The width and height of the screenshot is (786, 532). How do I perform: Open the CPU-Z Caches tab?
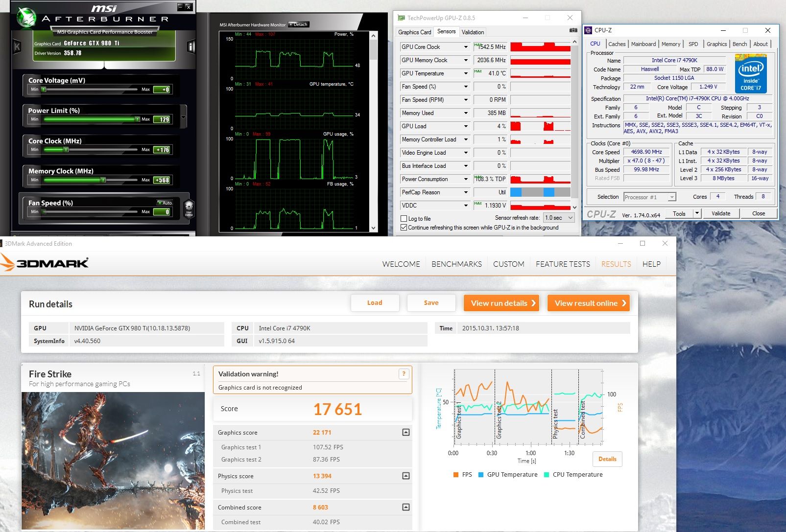(617, 44)
